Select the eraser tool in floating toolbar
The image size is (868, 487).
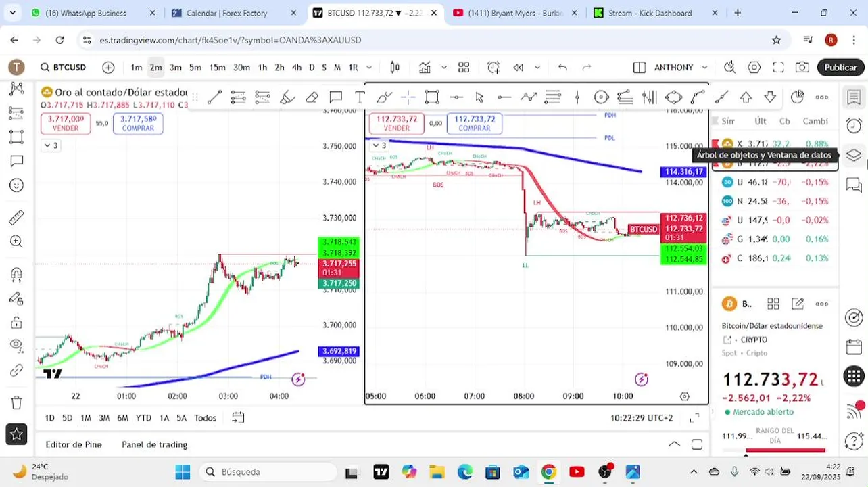[312, 97]
